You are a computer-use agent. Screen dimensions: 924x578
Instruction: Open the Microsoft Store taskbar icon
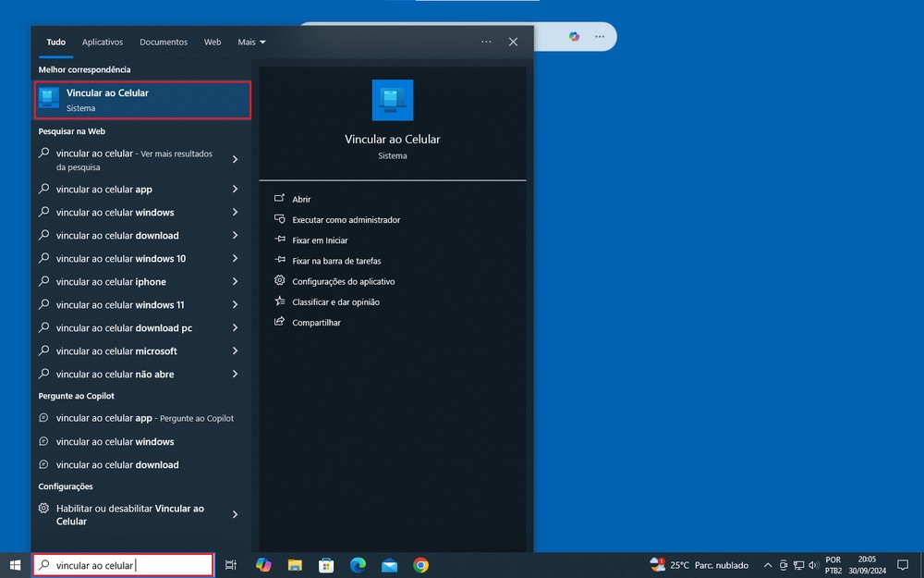point(326,565)
